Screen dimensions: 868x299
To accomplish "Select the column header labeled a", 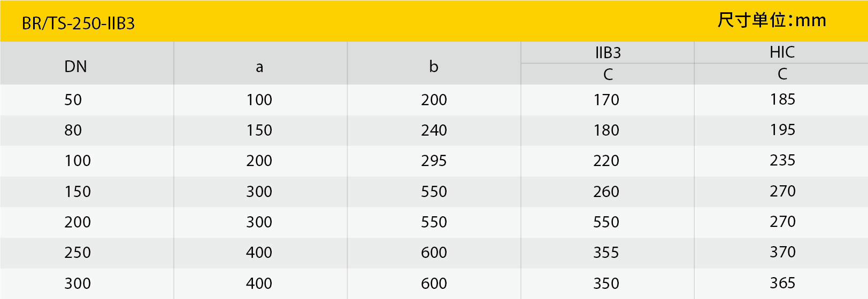I will (259, 67).
